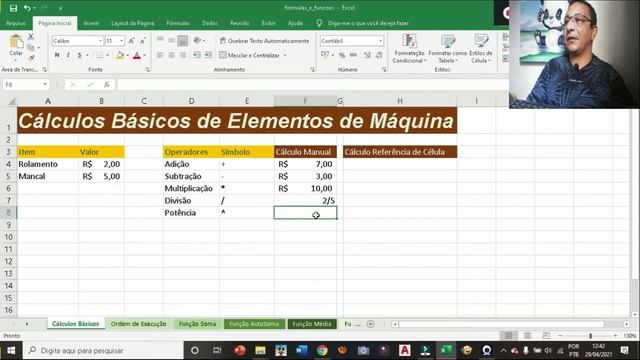Screen dimensions: 640x360
Task: Open the Função Média sheet tab
Action: point(312,324)
